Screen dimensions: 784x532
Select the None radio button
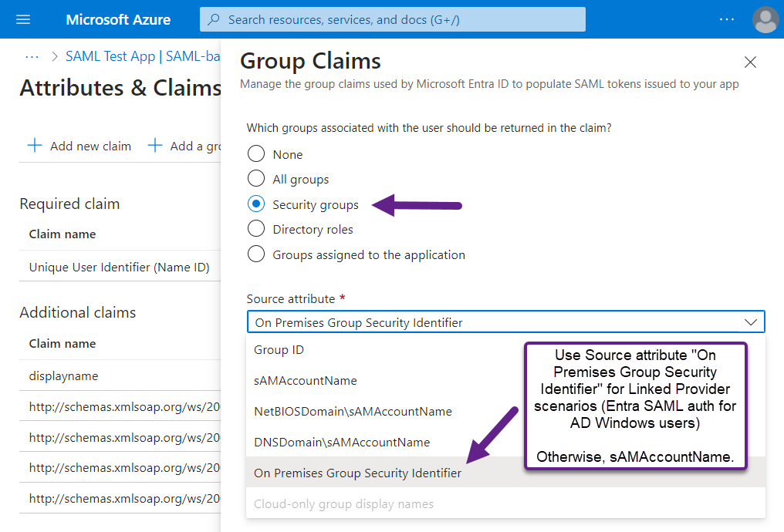click(x=256, y=154)
